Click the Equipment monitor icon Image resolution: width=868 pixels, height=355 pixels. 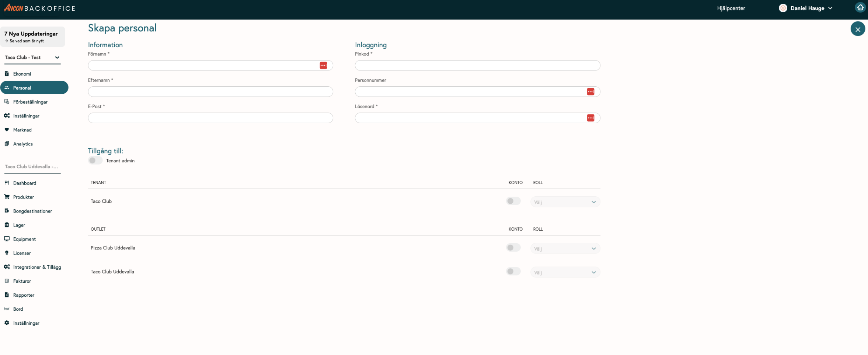pyautogui.click(x=7, y=239)
